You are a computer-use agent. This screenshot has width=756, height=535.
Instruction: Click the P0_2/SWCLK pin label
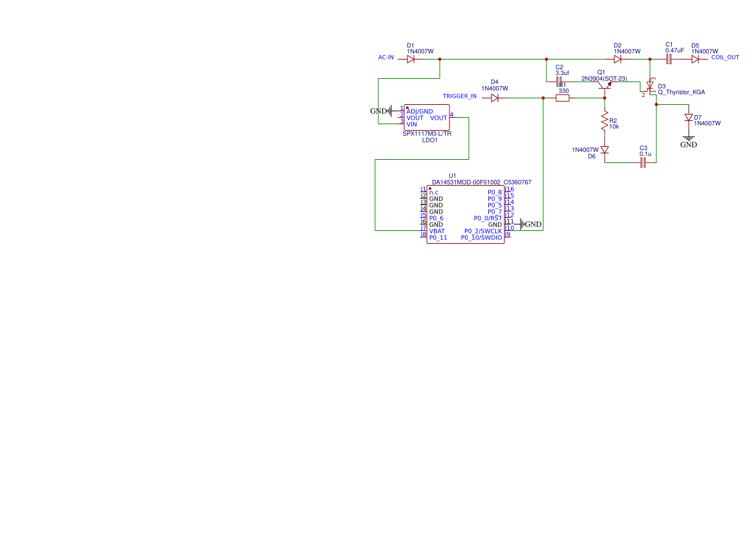(x=483, y=231)
